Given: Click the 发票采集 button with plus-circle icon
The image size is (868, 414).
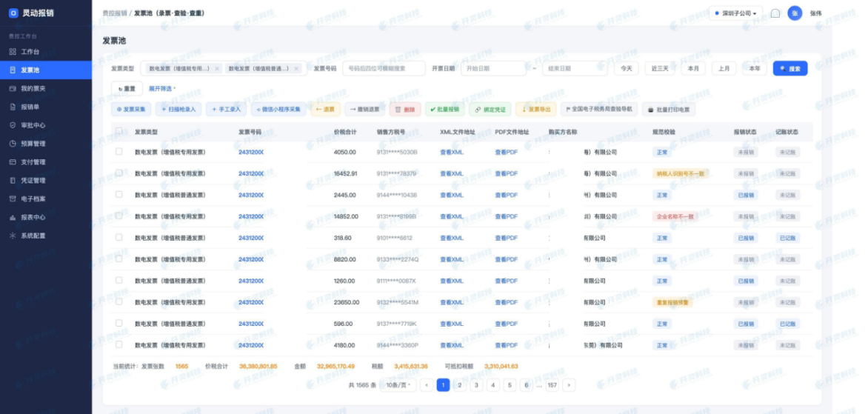Looking at the screenshot, I should 131,110.
